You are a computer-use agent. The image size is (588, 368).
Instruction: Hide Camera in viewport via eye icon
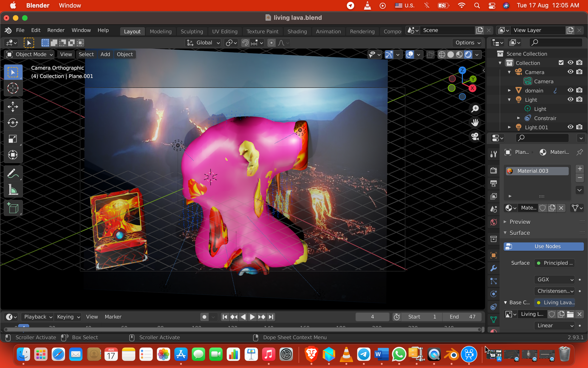coord(570,72)
